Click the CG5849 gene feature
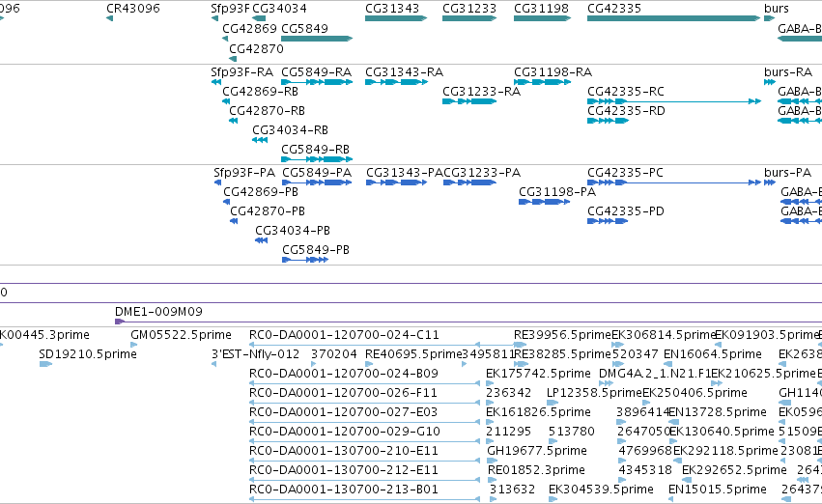The image size is (822, 504). [x=317, y=39]
